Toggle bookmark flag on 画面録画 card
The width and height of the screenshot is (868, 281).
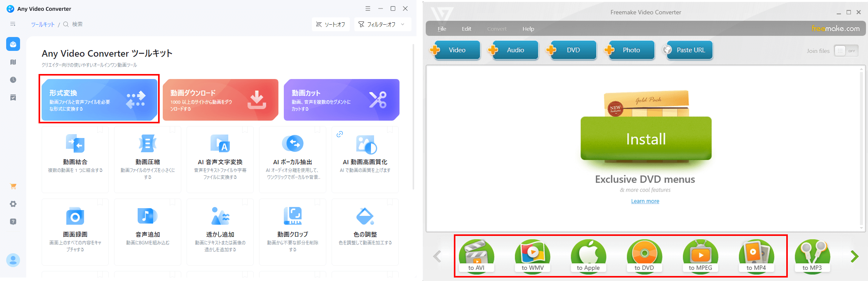100,202
